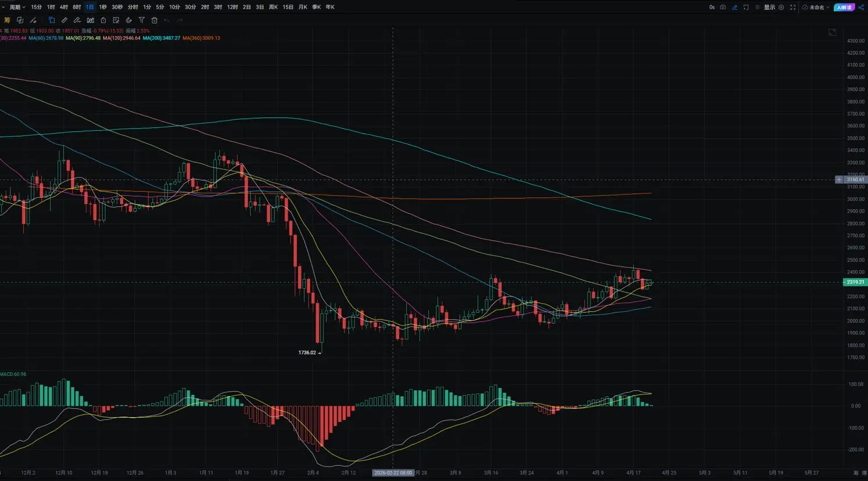
Task: Switch to 分时 intraday view
Action: point(132,7)
